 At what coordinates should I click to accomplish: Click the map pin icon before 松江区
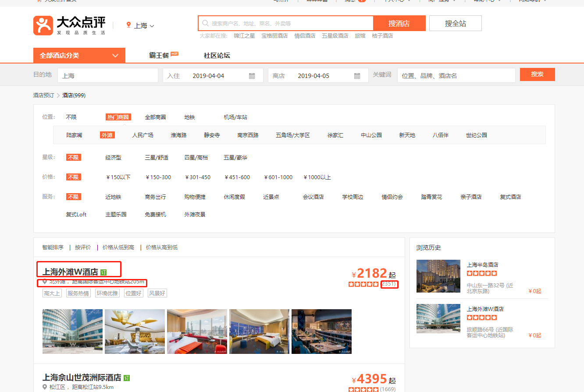coord(45,387)
